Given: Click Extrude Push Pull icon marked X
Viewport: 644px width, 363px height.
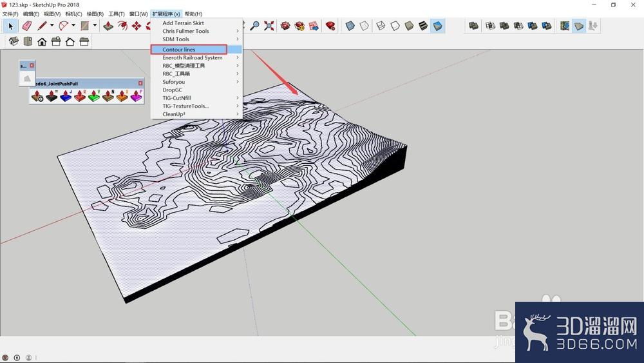Looking at the screenshot, I should pyautogui.click(x=122, y=96).
